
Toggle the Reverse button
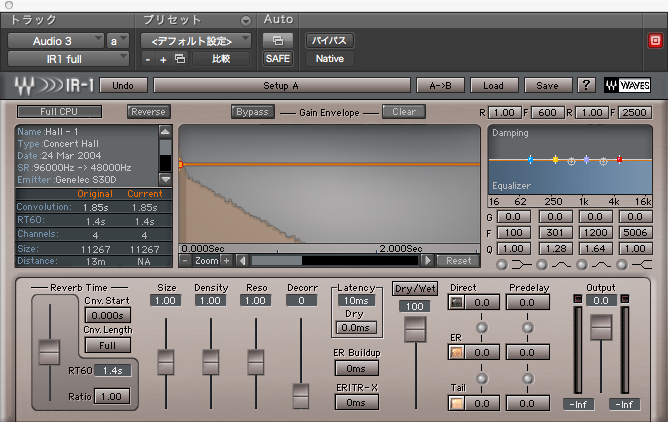(x=148, y=112)
